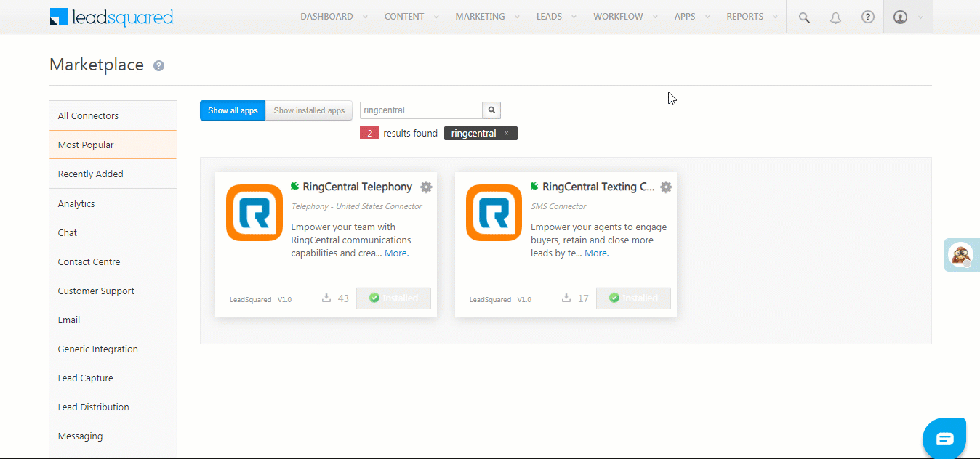Select Email category
Image resolution: width=980 pixels, height=459 pixels.
pyautogui.click(x=113, y=320)
